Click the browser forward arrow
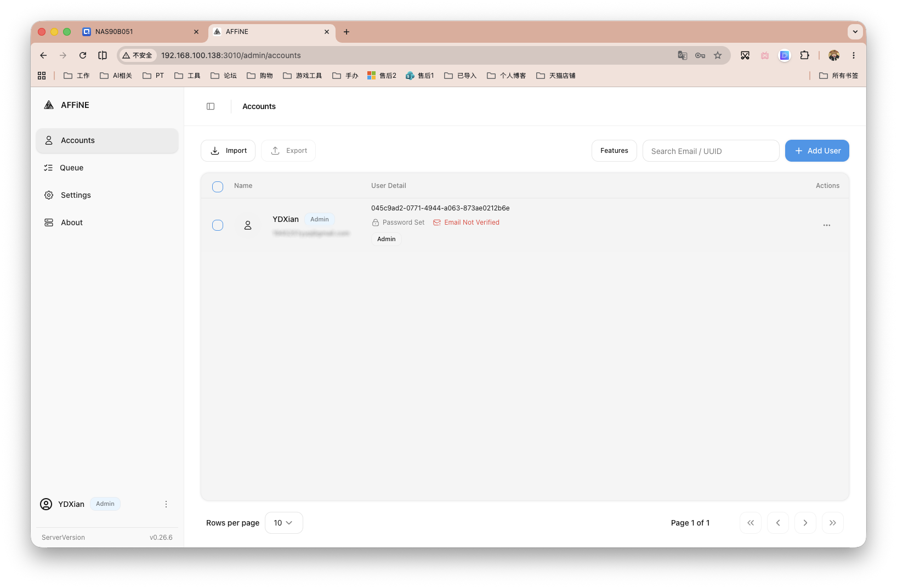This screenshot has width=897, height=588. (x=63, y=55)
